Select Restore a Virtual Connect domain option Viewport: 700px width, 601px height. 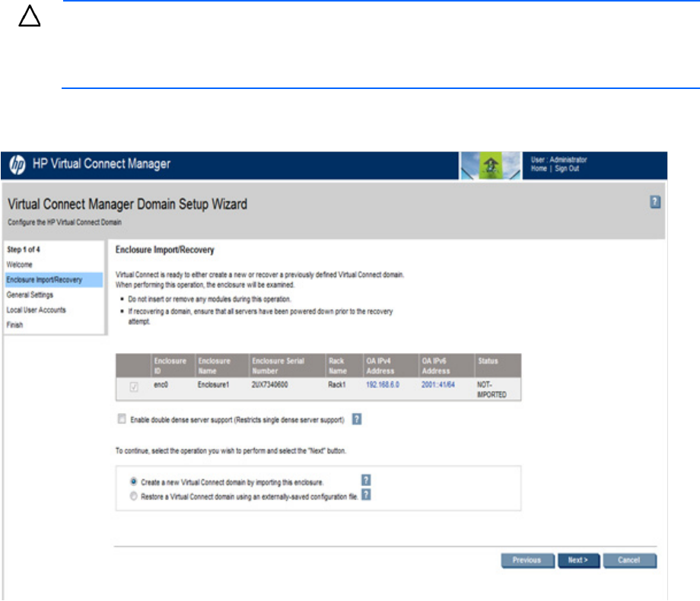(133, 496)
